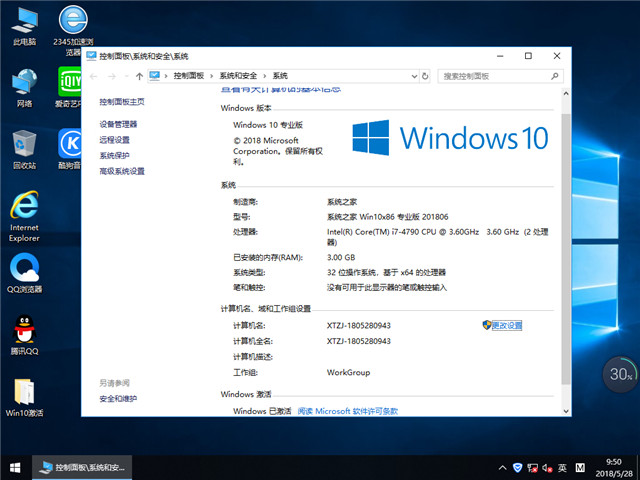Viewport: 640px width, 480px height.
Task: Expand the chevron after 系统和安全 breadcrumb
Action: (264, 76)
